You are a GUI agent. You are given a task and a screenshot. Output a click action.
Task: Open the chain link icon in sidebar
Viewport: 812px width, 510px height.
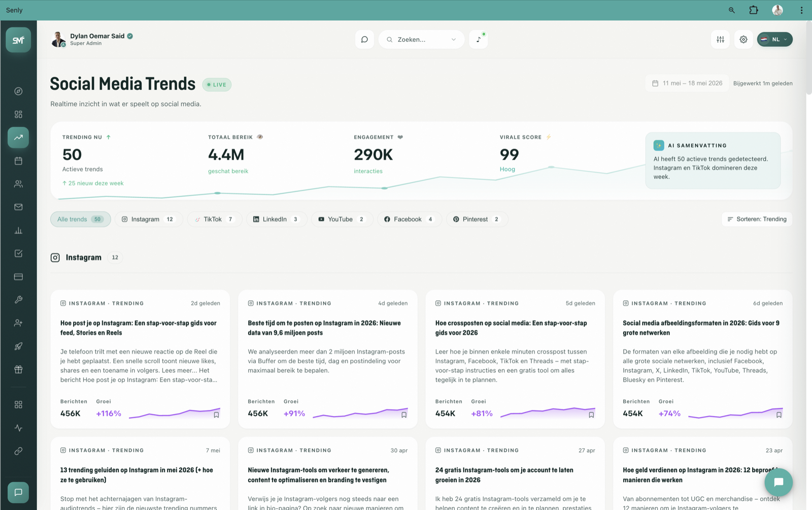pyautogui.click(x=18, y=451)
